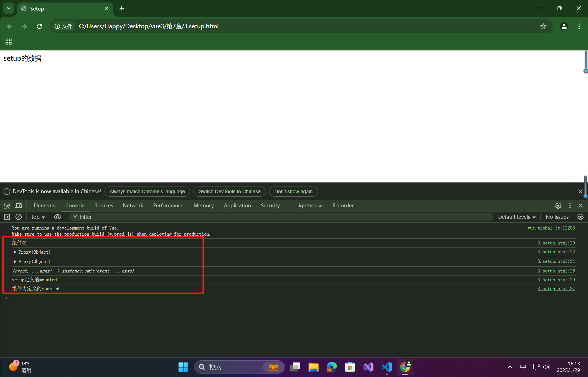
Task: Clear the console
Action: (x=19, y=217)
